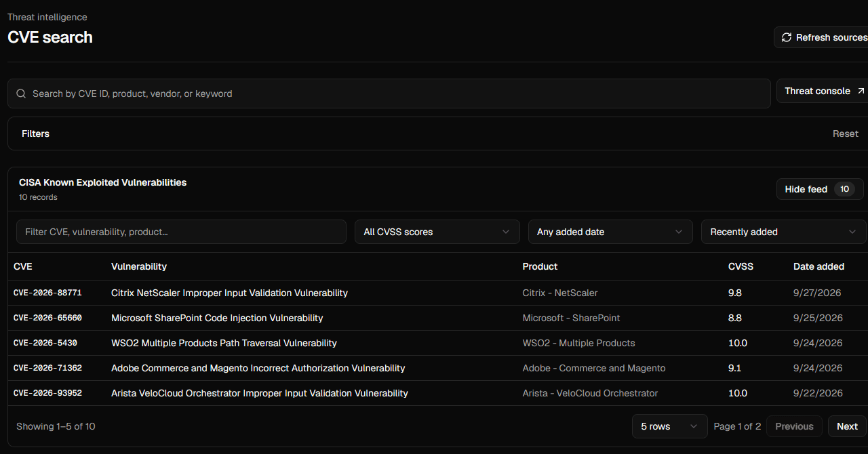Click the Microsoft - SharePoint product cell
Viewport: 868px width, 454px height.
pyautogui.click(x=571, y=318)
